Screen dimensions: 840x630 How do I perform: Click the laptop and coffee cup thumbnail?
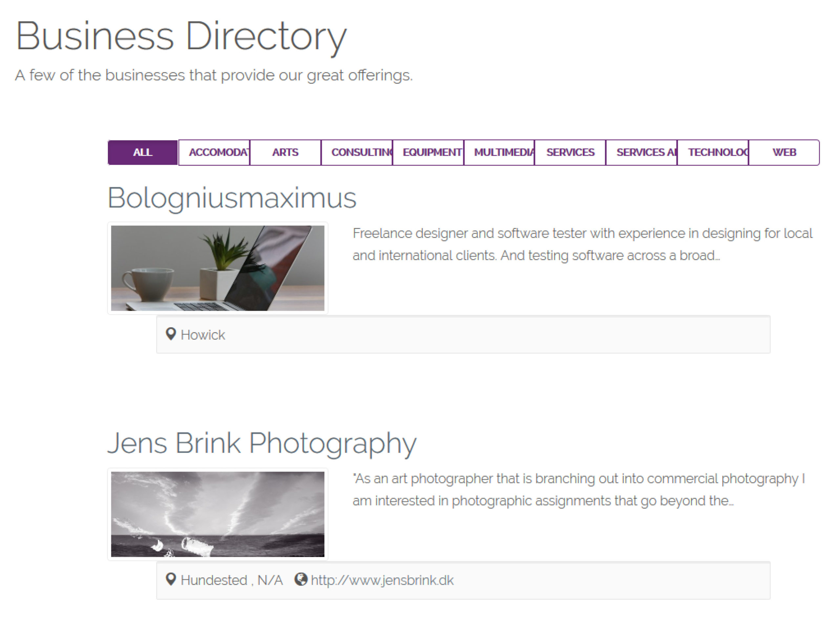218,268
